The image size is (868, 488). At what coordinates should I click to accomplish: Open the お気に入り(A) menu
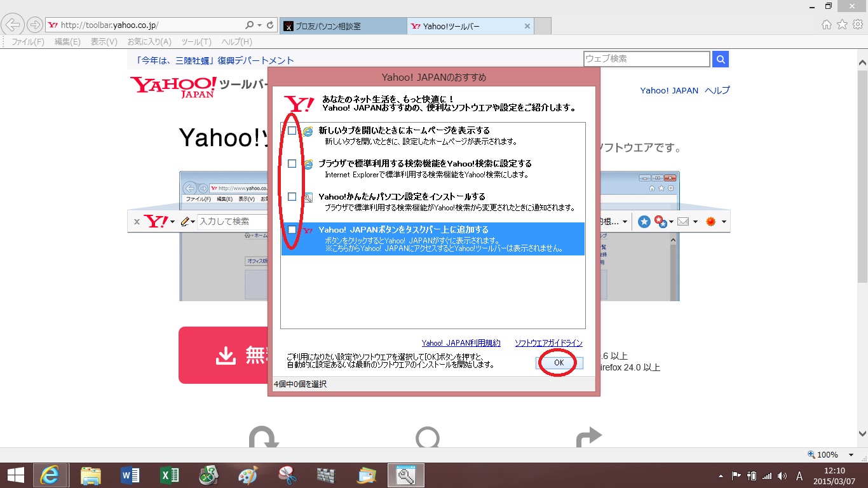149,42
